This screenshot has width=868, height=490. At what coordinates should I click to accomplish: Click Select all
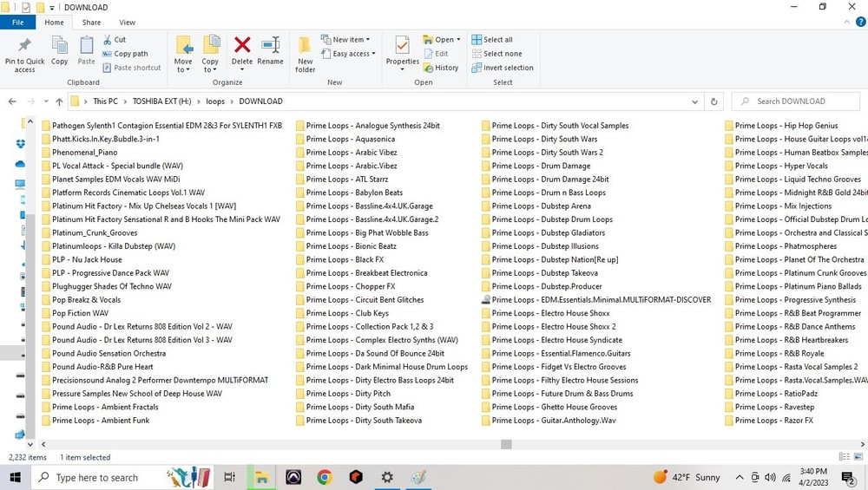point(492,40)
